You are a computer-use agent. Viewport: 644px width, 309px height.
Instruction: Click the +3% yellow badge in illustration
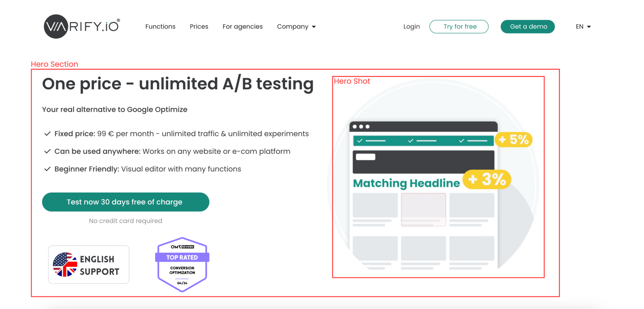coord(487,180)
